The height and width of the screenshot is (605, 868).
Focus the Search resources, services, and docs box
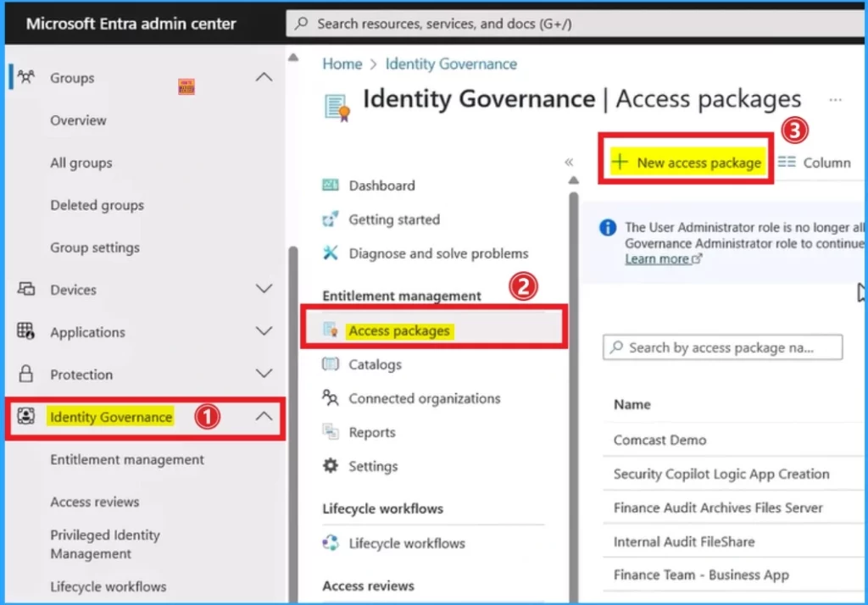pyautogui.click(x=575, y=23)
